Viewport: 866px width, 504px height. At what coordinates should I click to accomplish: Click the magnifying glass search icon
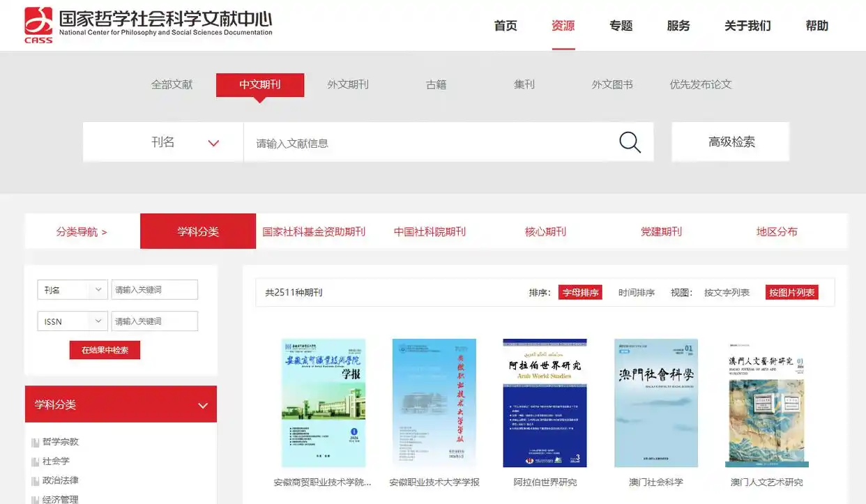click(630, 142)
